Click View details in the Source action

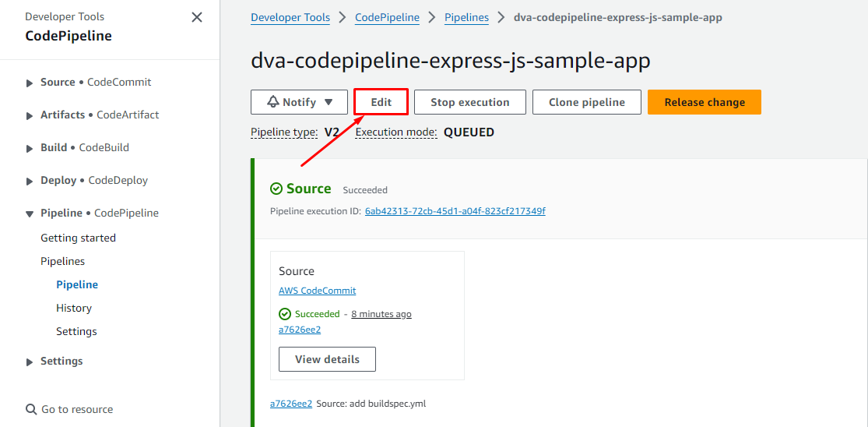pyautogui.click(x=327, y=359)
